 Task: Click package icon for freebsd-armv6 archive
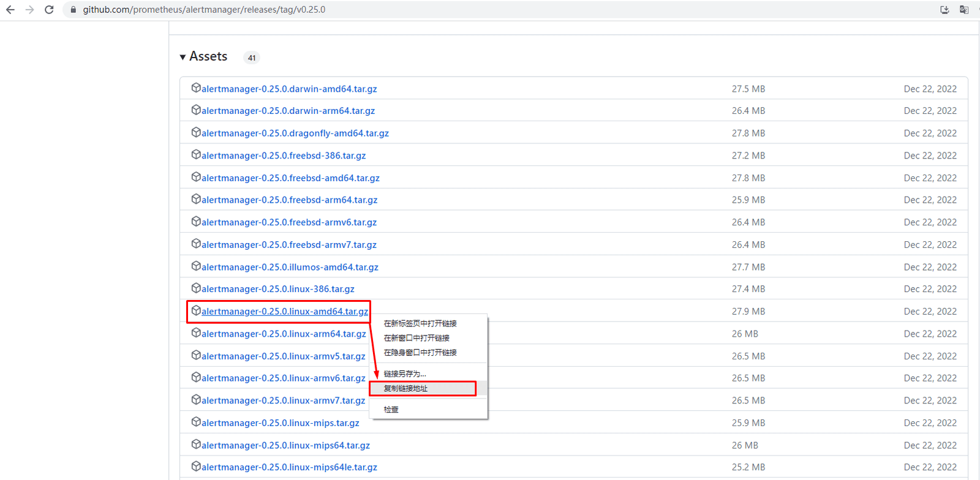[x=196, y=222]
